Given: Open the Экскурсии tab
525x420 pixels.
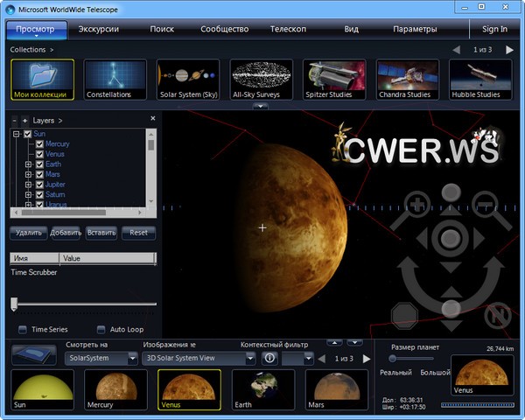Looking at the screenshot, I should point(99,29).
